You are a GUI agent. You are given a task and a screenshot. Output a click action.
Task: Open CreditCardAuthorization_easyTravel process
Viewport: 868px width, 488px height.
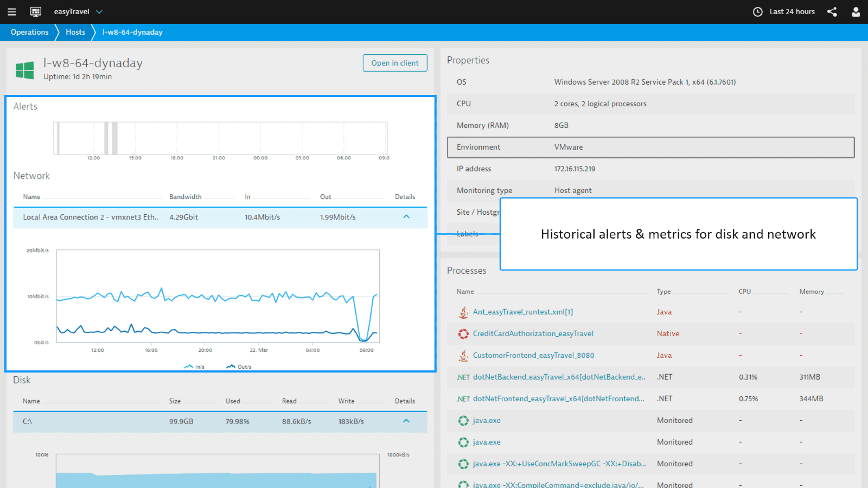pyautogui.click(x=533, y=333)
